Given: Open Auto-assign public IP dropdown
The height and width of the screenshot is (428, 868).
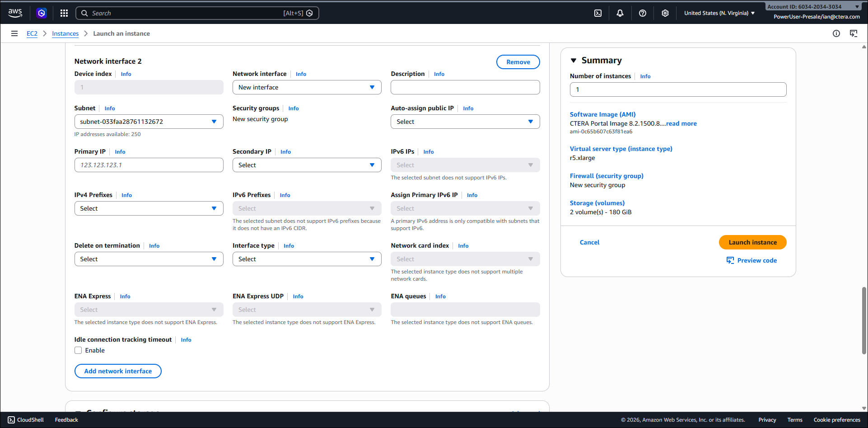Looking at the screenshot, I should click(x=465, y=122).
